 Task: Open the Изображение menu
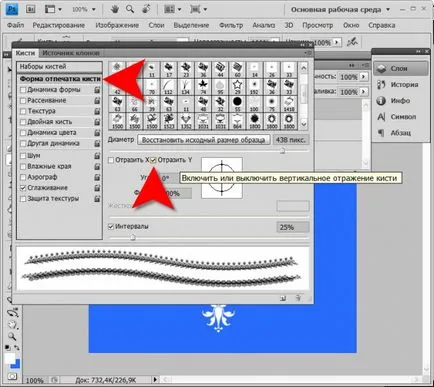point(117,25)
